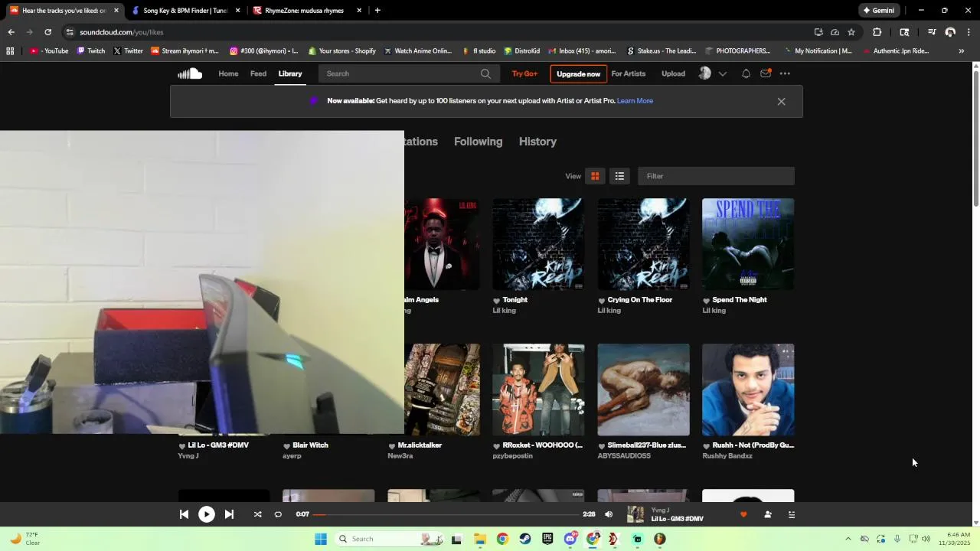
Task: Click the volume speaker icon
Action: pyautogui.click(x=609, y=514)
